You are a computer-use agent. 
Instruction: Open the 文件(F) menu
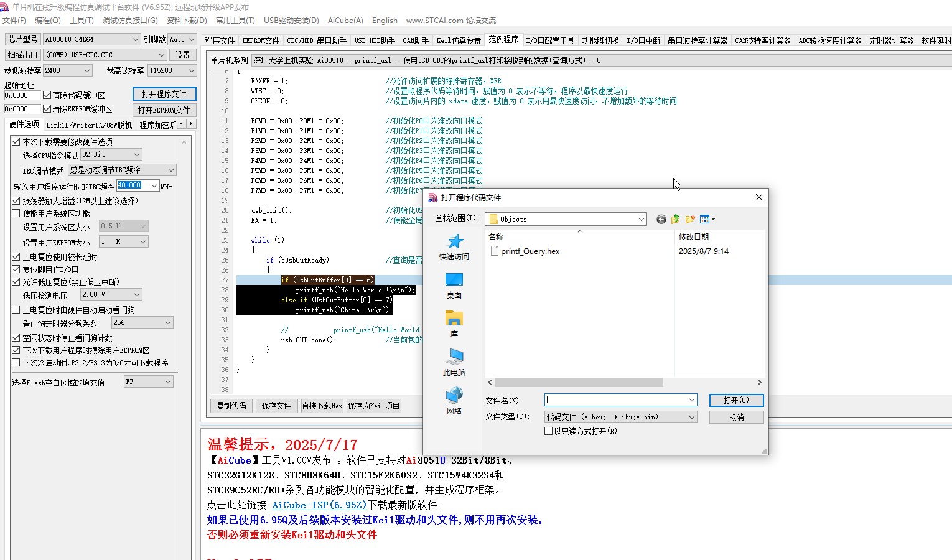(x=14, y=21)
